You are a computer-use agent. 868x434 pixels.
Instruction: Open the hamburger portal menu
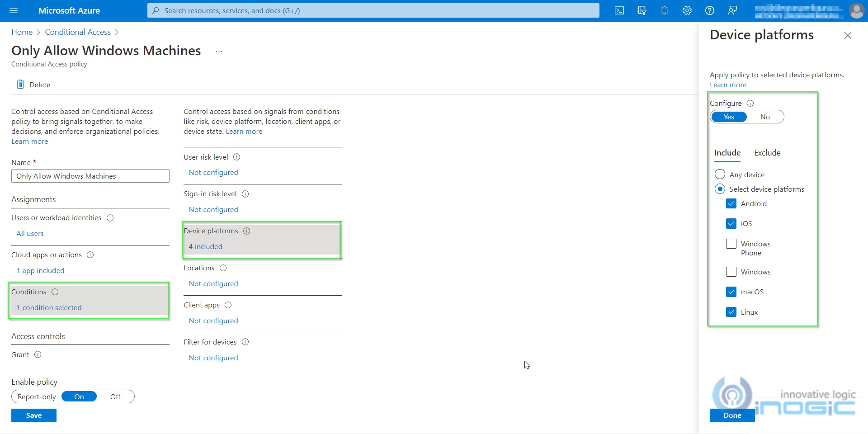14,11
